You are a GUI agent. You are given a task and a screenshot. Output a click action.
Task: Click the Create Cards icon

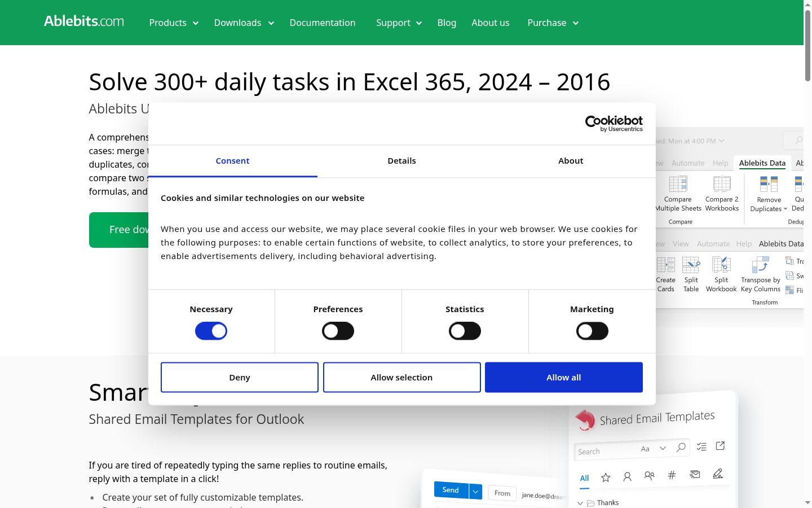(x=666, y=265)
